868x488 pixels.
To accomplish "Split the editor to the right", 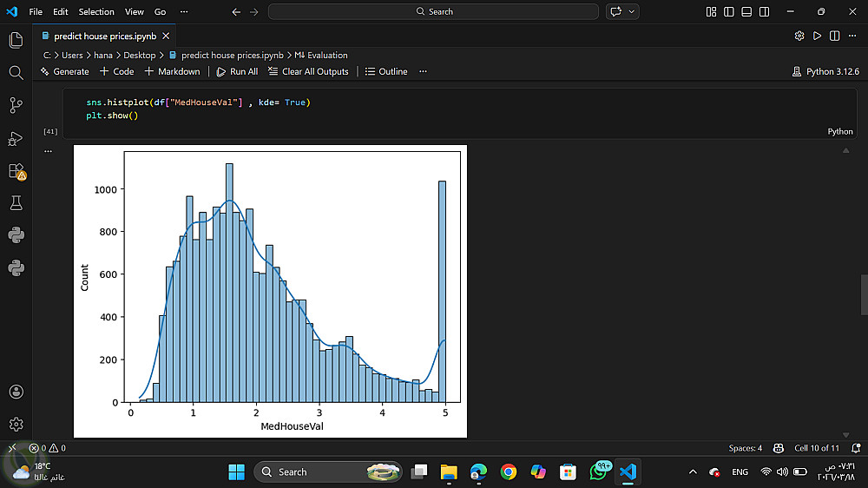I will click(x=835, y=36).
